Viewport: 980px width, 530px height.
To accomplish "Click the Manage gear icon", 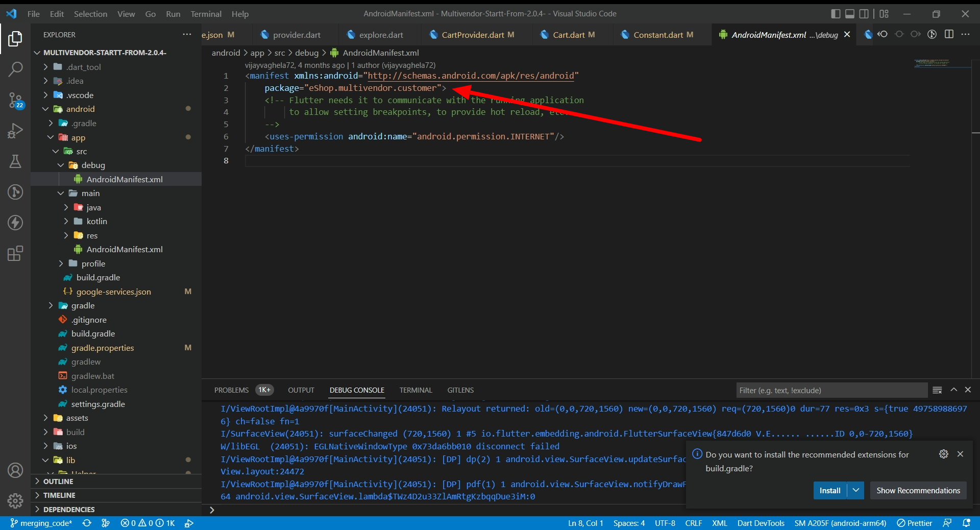I will click(15, 500).
